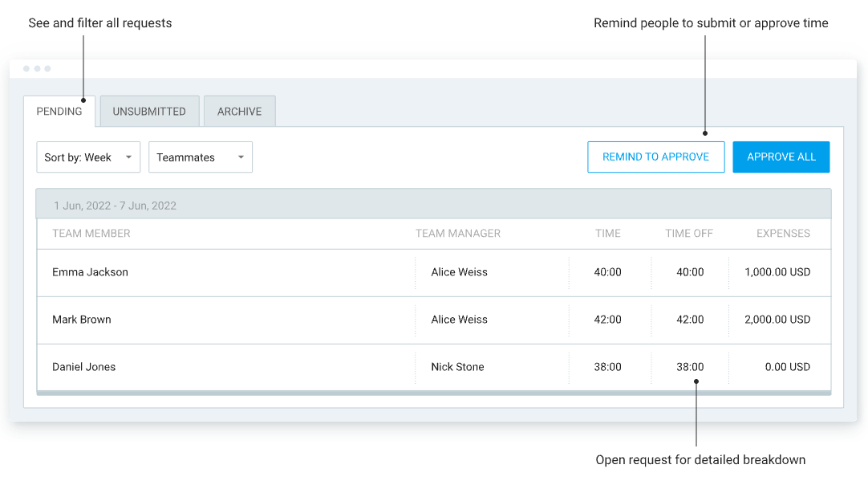Open the Unsubmitted tab
Image resolution: width=868 pixels, height=481 pixels.
tap(149, 112)
